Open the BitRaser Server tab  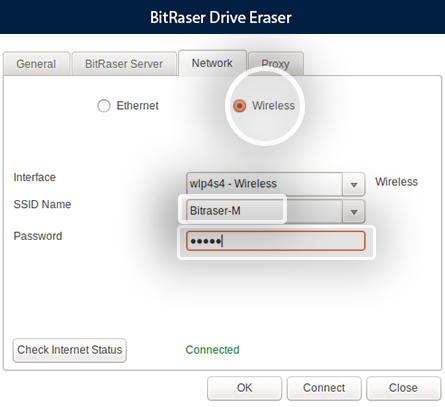click(124, 64)
